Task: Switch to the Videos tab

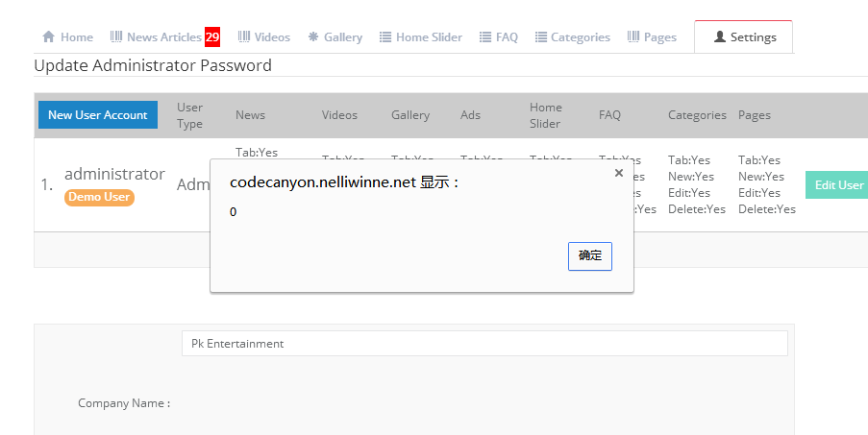Action: [264, 37]
